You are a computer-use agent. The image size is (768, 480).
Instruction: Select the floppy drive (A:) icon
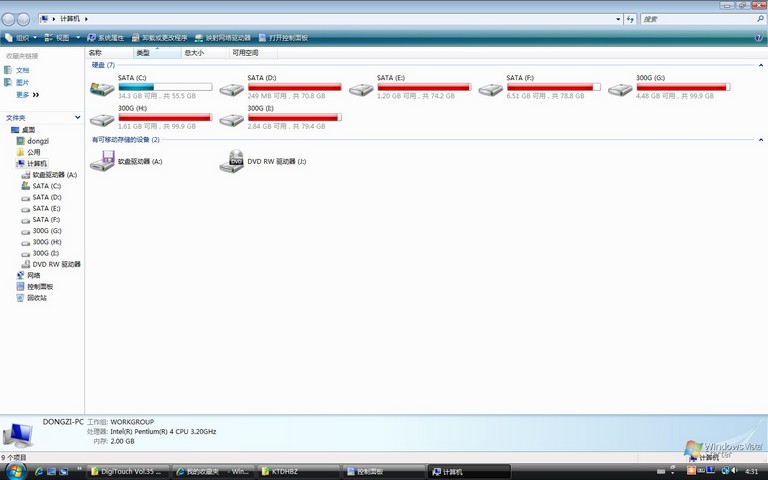point(102,161)
